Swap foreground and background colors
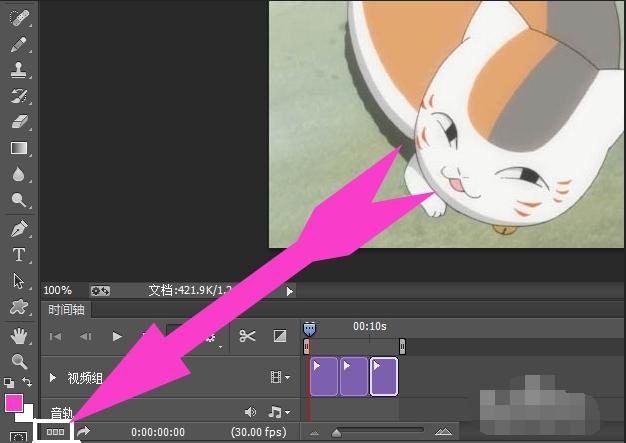 click(x=29, y=383)
